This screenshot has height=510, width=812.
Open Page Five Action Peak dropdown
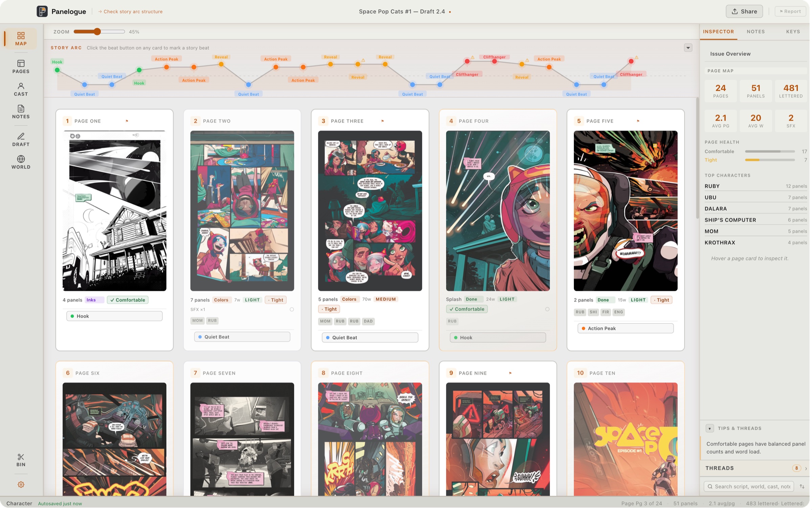pos(627,329)
